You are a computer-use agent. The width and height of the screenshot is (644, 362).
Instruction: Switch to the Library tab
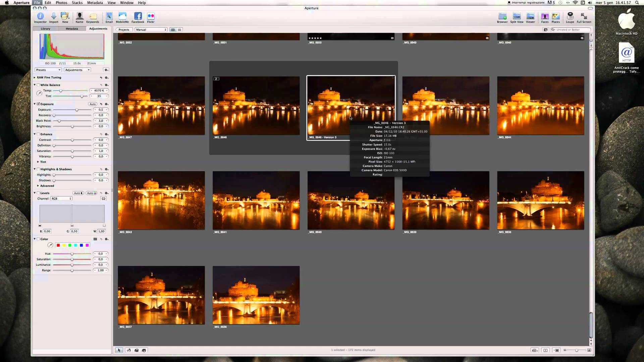[45, 29]
